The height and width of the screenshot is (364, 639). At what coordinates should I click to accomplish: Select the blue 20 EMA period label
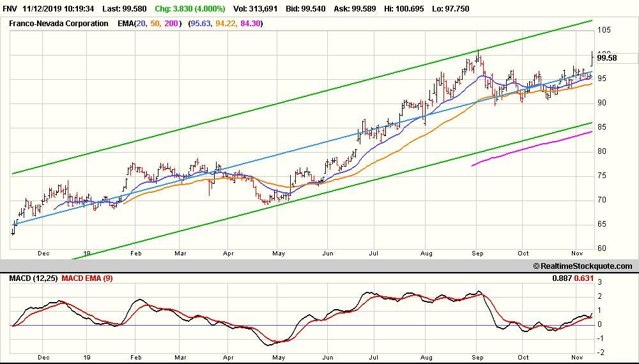(x=141, y=24)
